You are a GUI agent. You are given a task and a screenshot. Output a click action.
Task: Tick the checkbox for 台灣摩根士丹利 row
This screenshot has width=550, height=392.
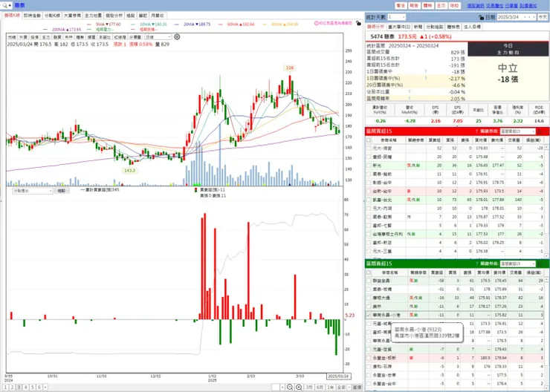[369, 234]
